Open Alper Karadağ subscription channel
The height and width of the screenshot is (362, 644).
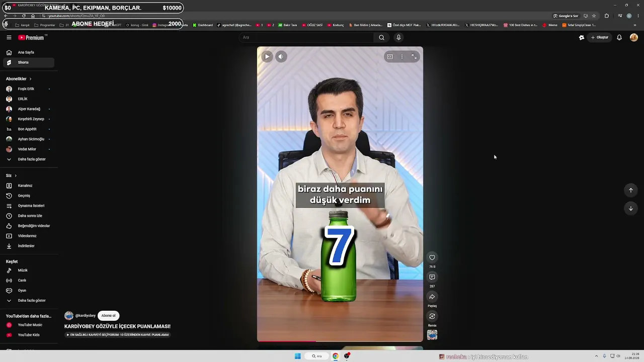coord(29,109)
